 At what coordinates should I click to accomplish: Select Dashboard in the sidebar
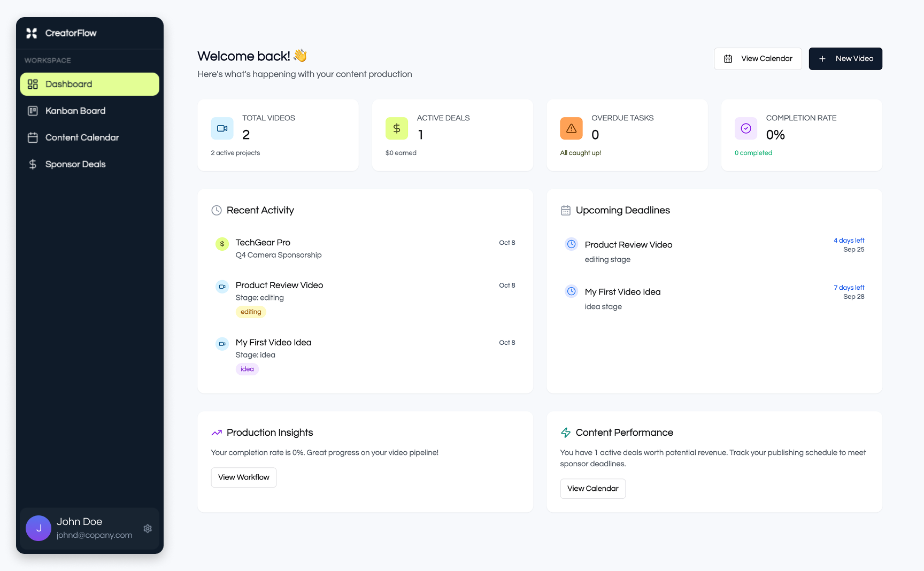click(x=90, y=84)
